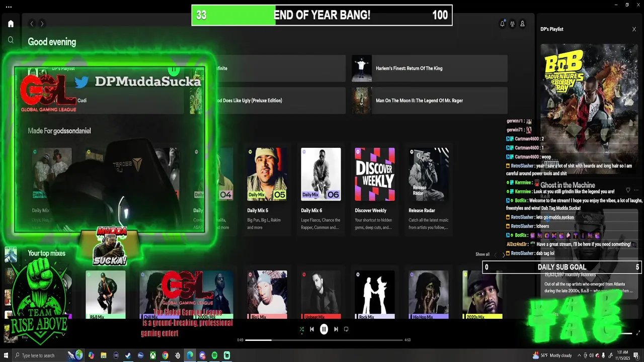Open fullscreen player view
The image size is (644, 362).
pyautogui.click(x=638, y=333)
